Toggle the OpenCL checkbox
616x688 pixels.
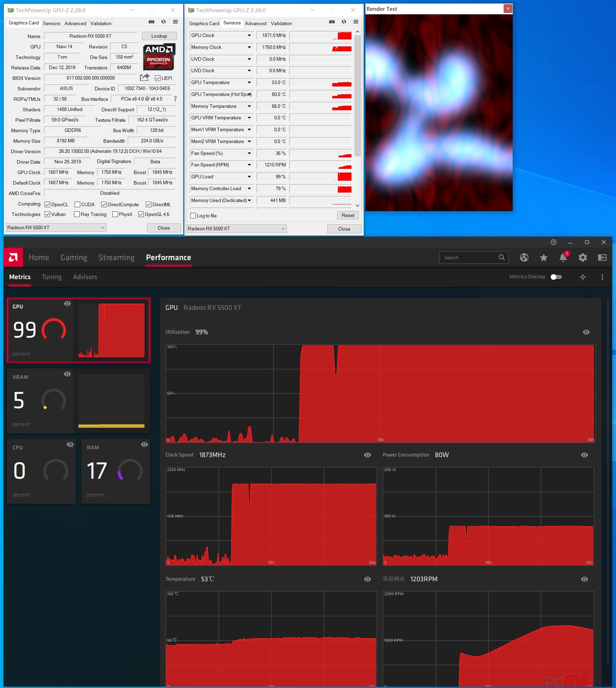click(47, 204)
